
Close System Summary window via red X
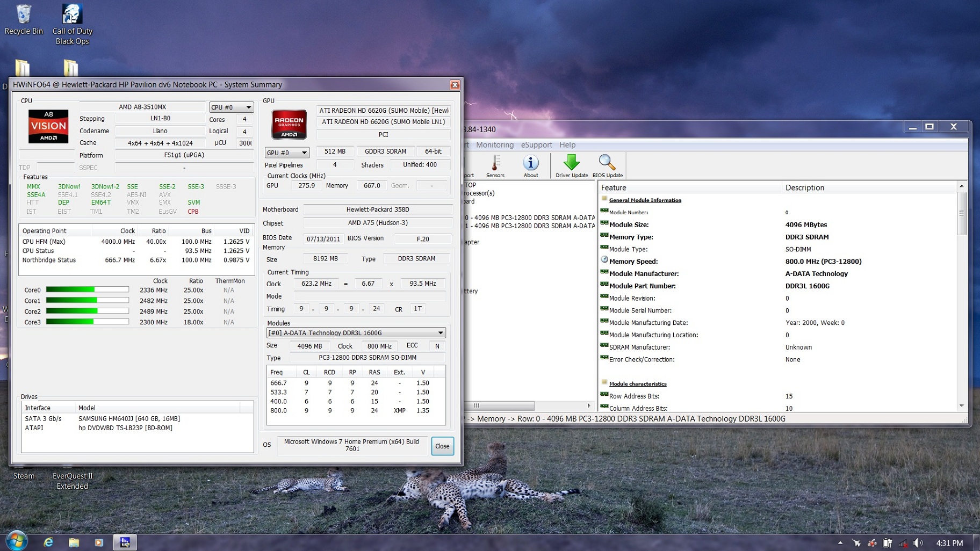[455, 85]
